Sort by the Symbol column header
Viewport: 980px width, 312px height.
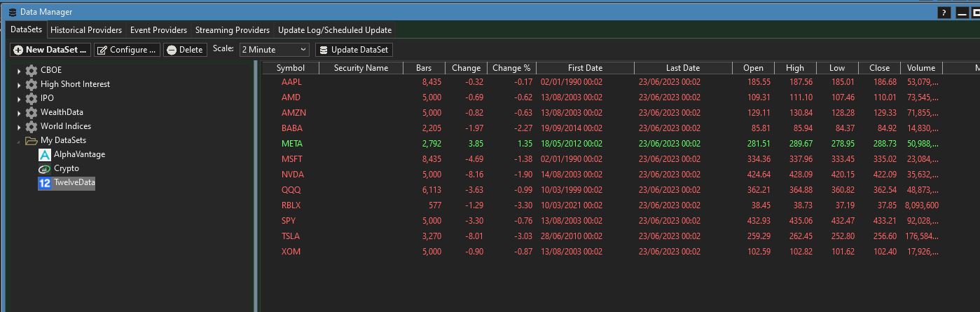point(291,68)
